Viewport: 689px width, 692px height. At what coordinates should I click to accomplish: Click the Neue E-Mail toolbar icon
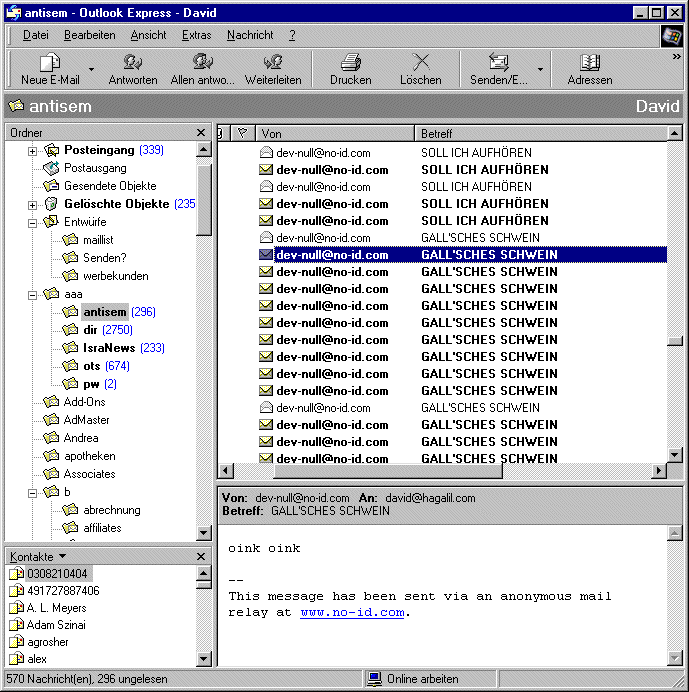48,63
